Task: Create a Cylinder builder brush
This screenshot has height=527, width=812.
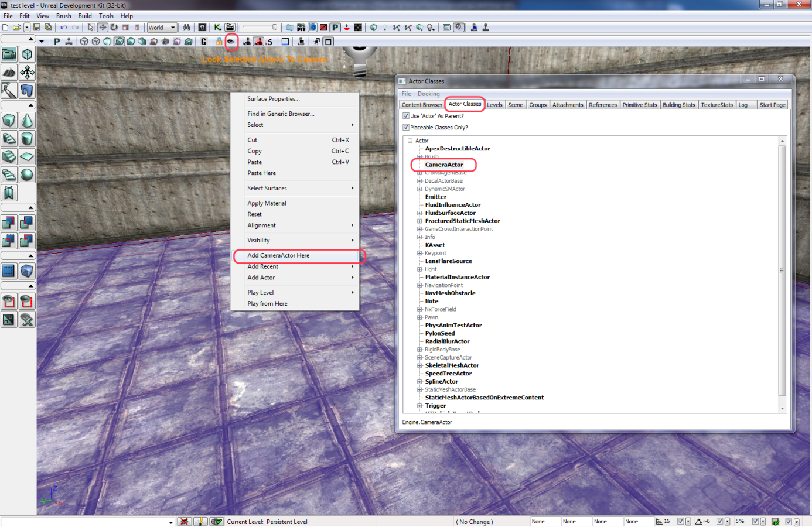Action: [x=27, y=139]
